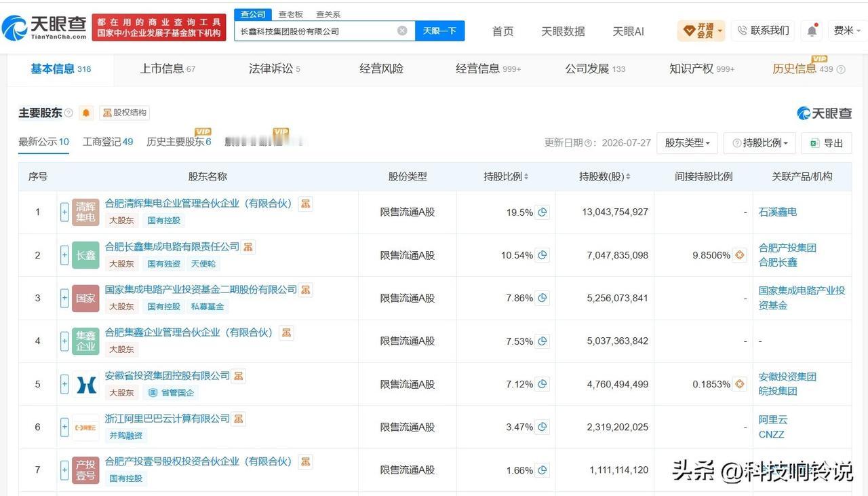This screenshot has height=496, width=868.
Task: View shareholding pie chart for 19.5% row
Action: (542, 212)
